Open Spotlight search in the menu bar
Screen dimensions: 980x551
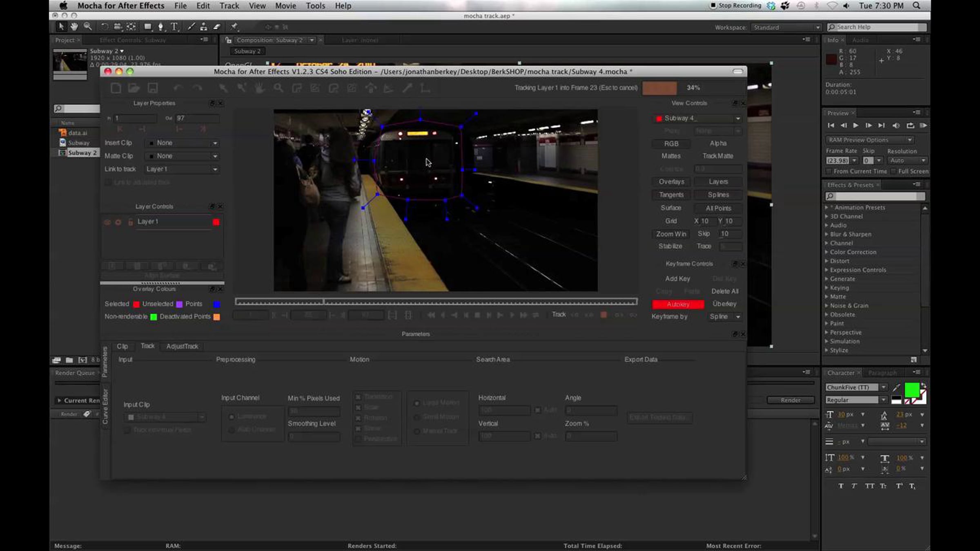point(917,6)
